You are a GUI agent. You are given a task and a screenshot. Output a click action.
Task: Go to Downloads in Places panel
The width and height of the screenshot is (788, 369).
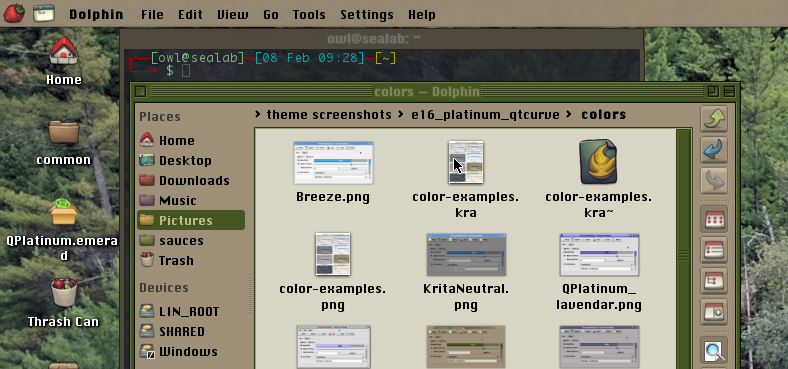(191, 180)
